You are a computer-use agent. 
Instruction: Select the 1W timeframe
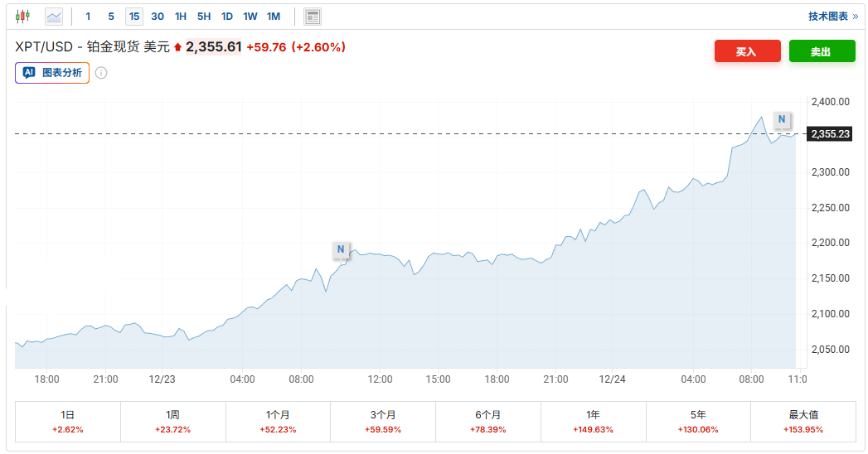click(x=250, y=16)
